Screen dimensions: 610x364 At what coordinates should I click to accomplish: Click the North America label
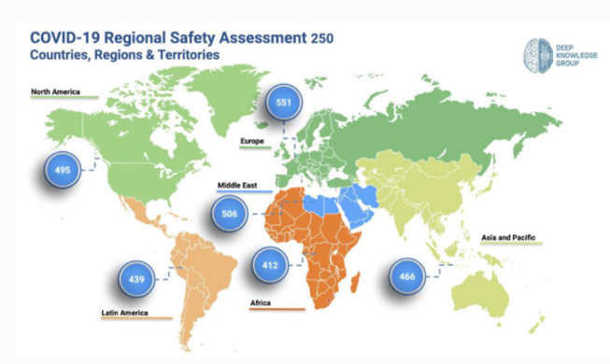pyautogui.click(x=55, y=91)
